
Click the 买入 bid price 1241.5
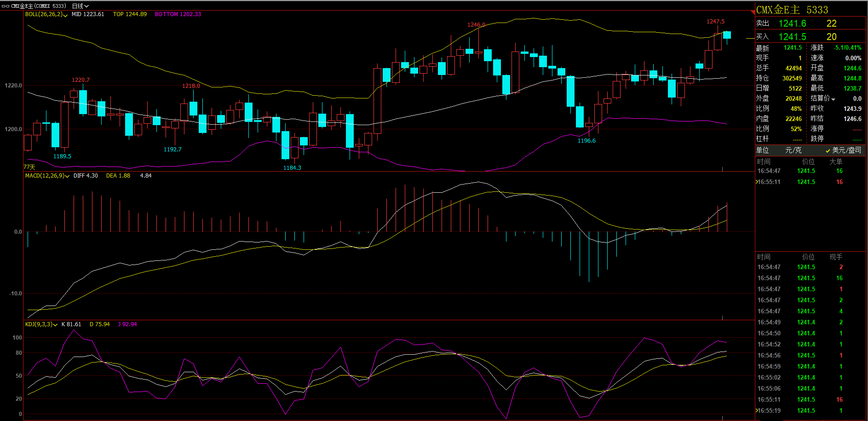coord(792,37)
